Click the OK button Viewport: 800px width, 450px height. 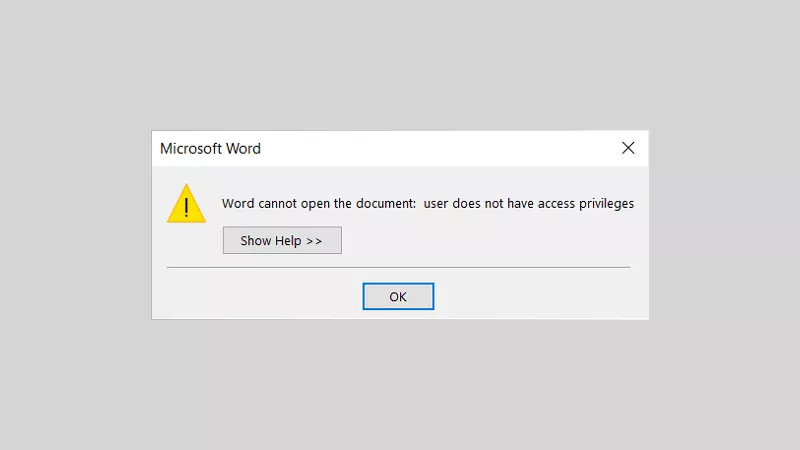[398, 296]
